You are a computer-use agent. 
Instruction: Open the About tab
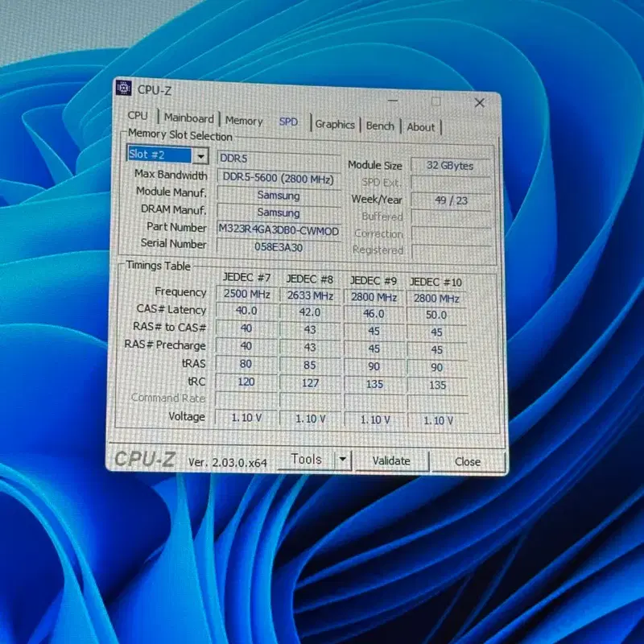[x=420, y=127]
